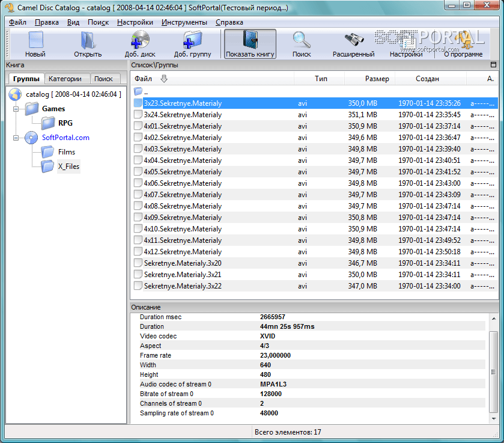The height and width of the screenshot is (443, 504).
Task: Click the file icon of 3x23.Sekretnye.Materialy
Action: (138, 103)
